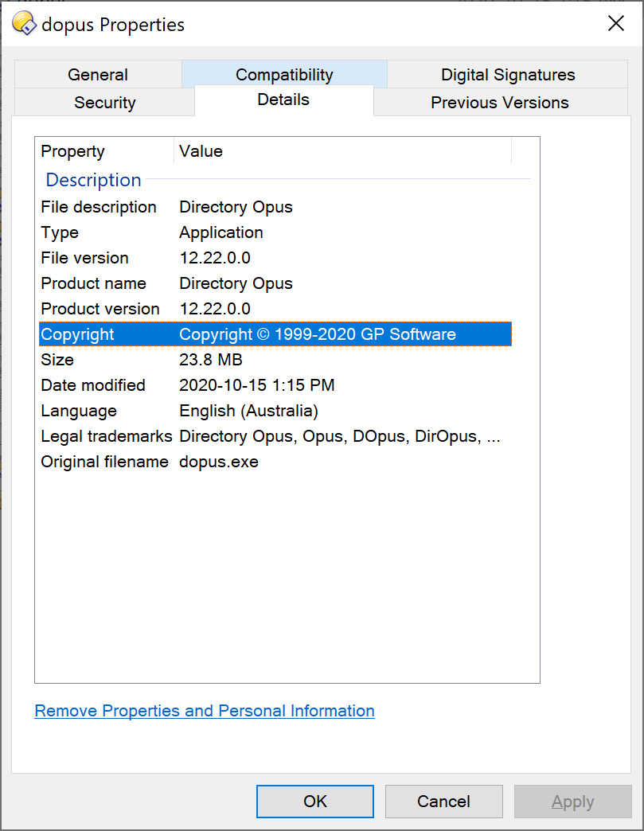Select the Type row
This screenshot has width=644, height=831.
[275, 232]
